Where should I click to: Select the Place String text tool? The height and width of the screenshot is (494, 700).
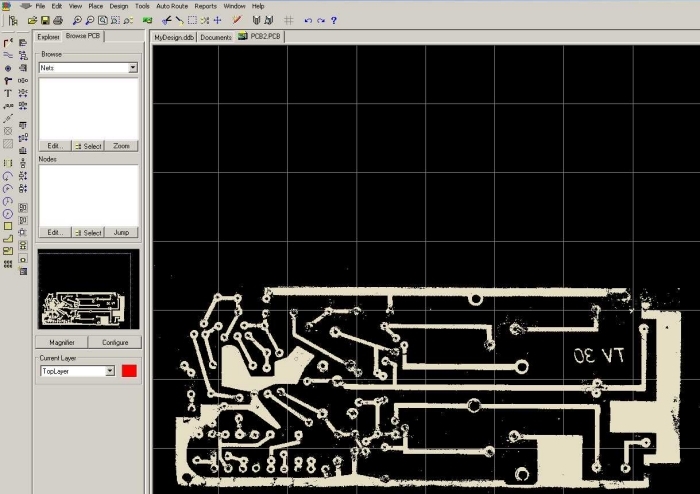(x=8, y=93)
